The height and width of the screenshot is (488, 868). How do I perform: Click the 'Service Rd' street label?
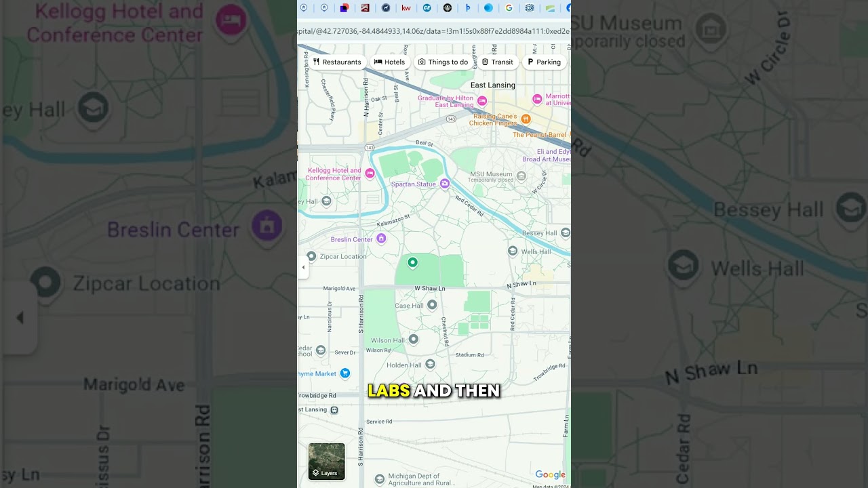(379, 422)
